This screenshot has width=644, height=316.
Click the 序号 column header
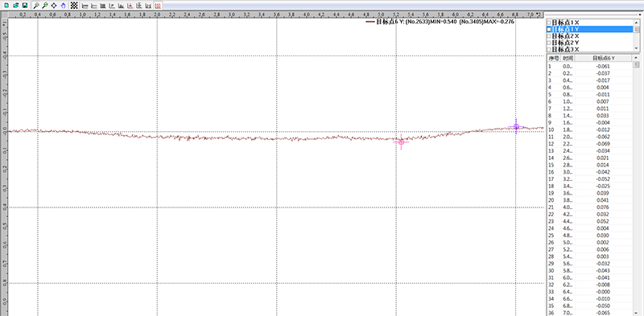pyautogui.click(x=554, y=58)
